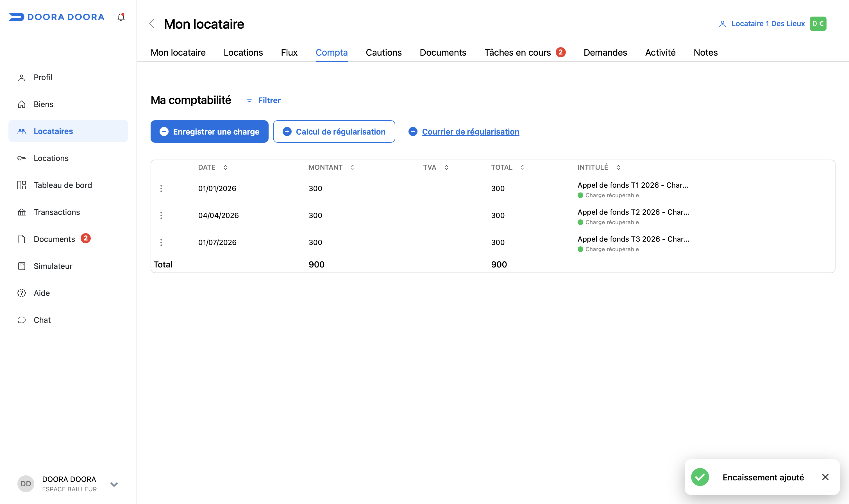This screenshot has width=849, height=504.
Task: Click the Profil person icon
Action: coord(21,78)
